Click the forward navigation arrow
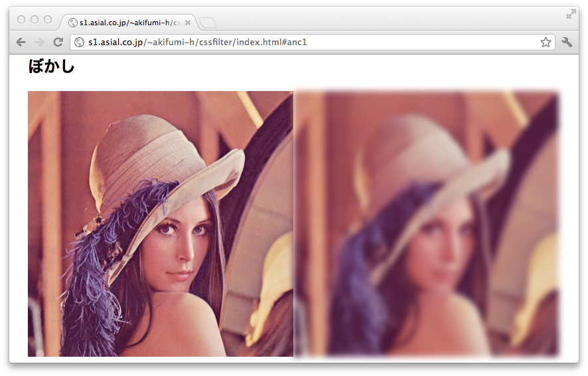The height and width of the screenshot is (376, 588). click(39, 42)
